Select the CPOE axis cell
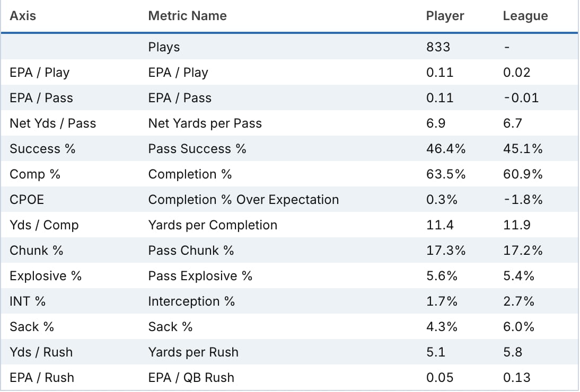This screenshot has width=580, height=392. pyautogui.click(x=25, y=200)
